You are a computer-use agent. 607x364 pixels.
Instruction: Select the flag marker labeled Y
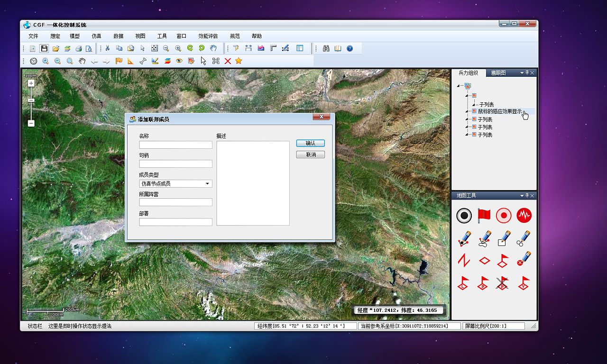coord(524,283)
